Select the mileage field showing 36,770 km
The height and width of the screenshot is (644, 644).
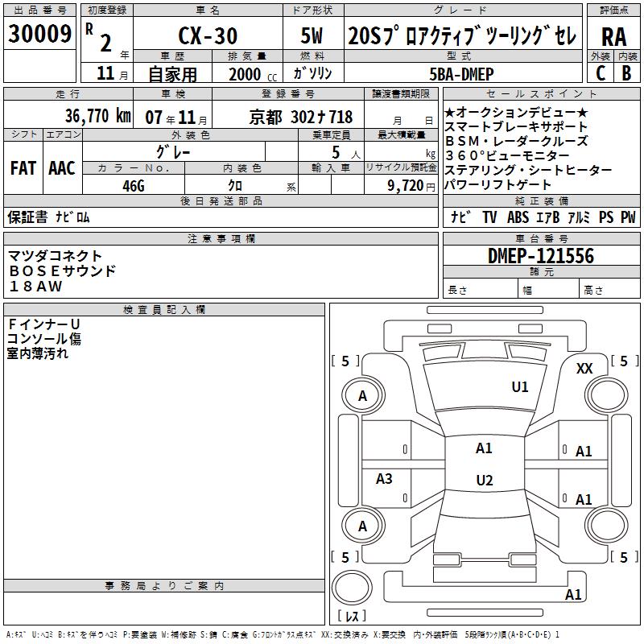point(68,114)
